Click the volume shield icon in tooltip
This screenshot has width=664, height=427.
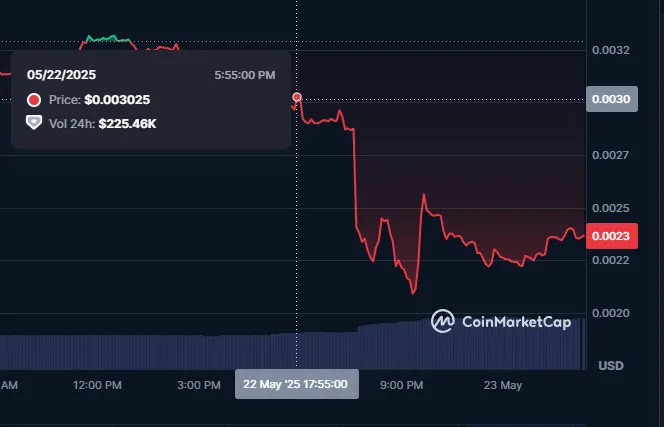pyautogui.click(x=34, y=122)
